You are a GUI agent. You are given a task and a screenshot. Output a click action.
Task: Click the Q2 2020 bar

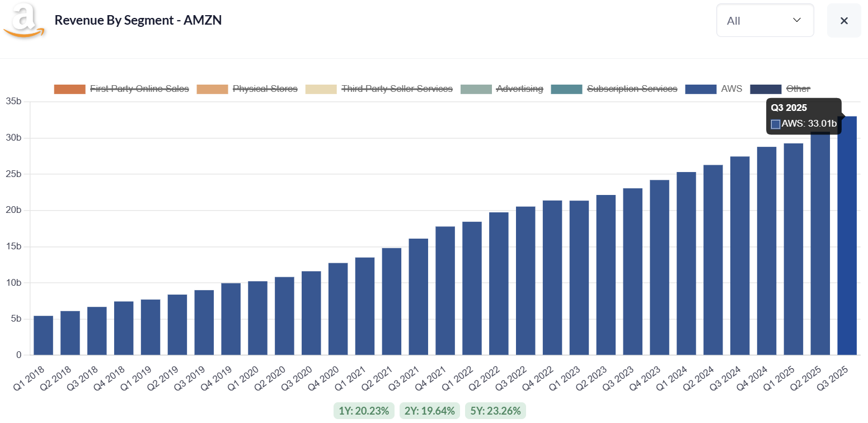pos(284,315)
